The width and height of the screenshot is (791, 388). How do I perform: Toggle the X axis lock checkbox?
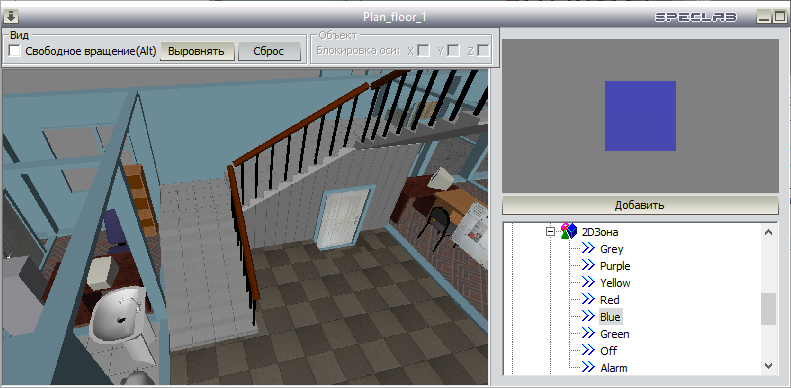point(424,50)
